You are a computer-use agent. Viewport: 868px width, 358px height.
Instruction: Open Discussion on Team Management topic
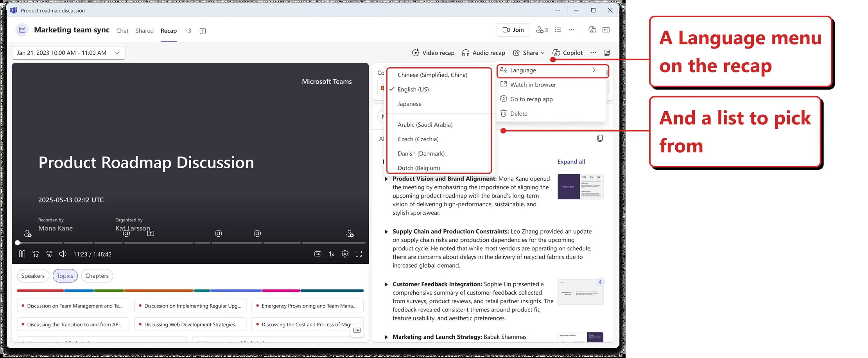73,306
